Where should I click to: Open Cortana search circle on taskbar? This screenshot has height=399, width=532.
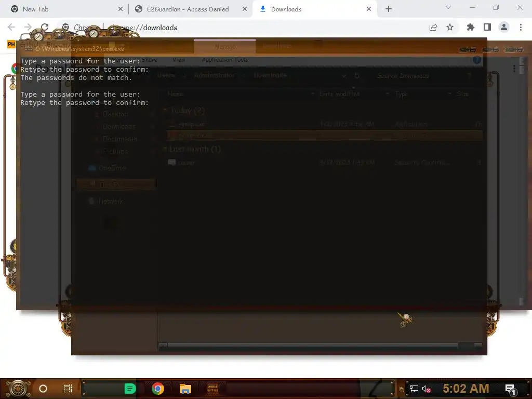(x=43, y=389)
